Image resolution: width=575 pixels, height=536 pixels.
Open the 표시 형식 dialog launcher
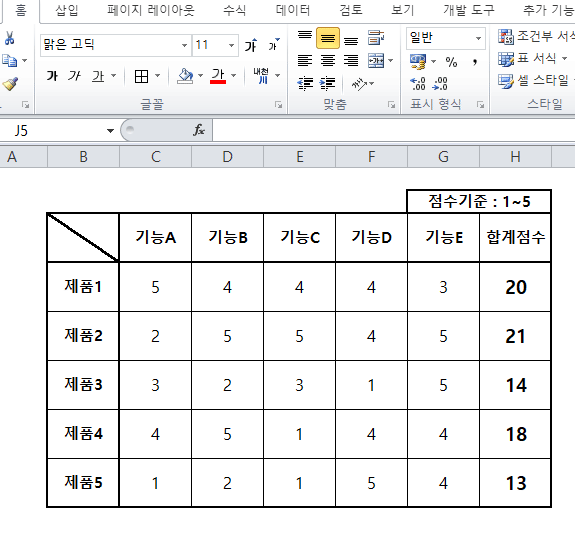480,105
